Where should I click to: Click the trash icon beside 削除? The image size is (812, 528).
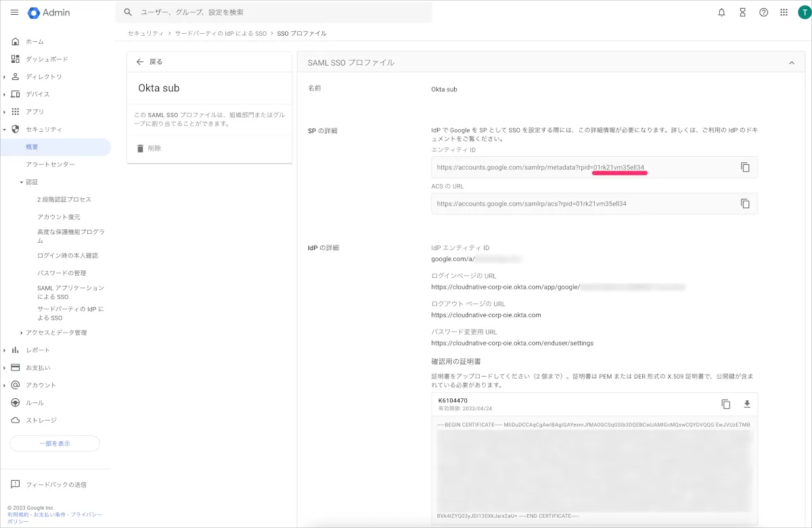pos(140,148)
